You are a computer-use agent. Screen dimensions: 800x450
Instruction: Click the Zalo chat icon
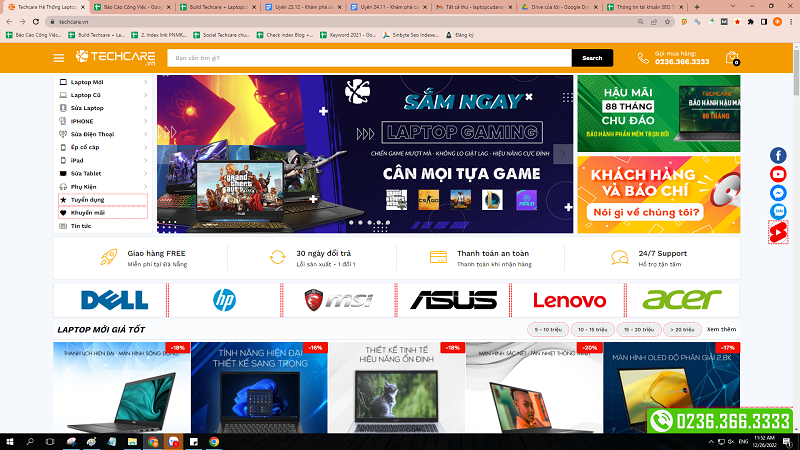(778, 211)
